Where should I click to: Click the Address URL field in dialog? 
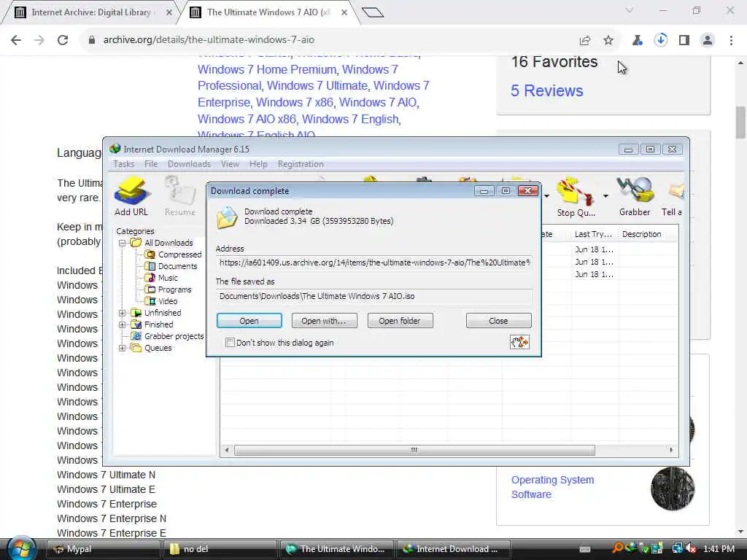pos(374,262)
